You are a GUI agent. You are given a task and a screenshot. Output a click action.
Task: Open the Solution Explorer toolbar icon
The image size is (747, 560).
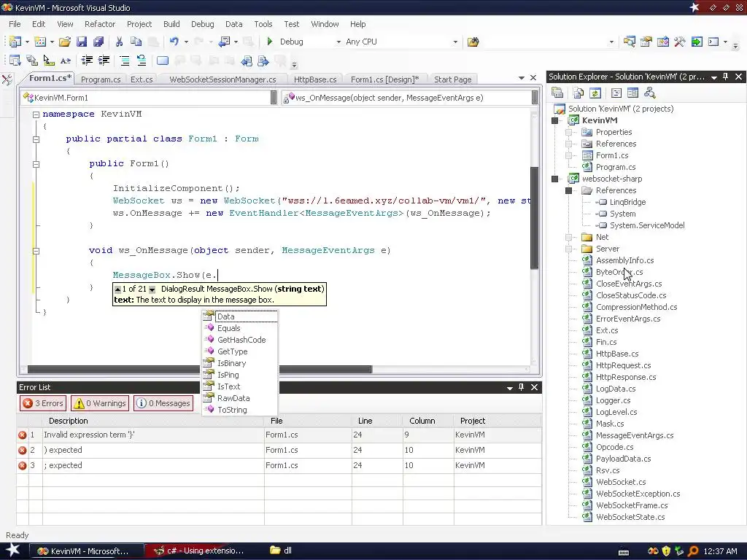pyautogui.click(x=629, y=42)
